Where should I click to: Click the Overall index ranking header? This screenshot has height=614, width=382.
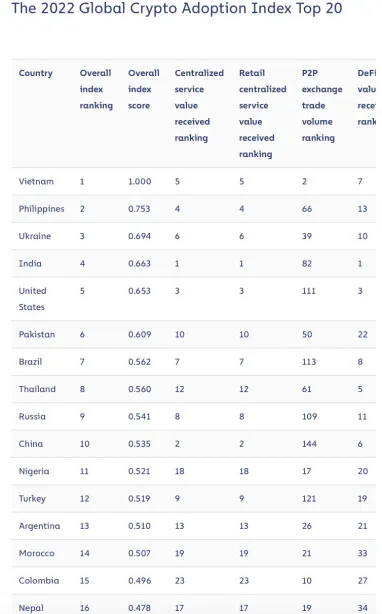(x=96, y=89)
